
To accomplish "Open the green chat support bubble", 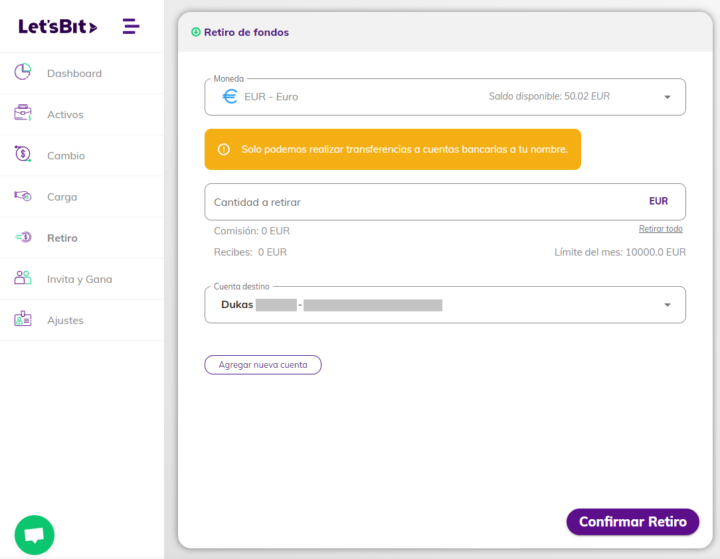I will (x=34, y=535).
